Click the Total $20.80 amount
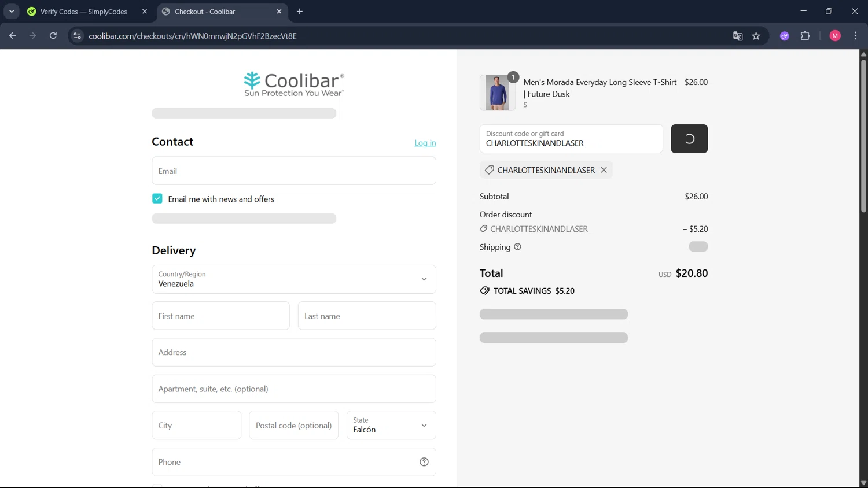This screenshot has height=488, width=868. pos(692,273)
